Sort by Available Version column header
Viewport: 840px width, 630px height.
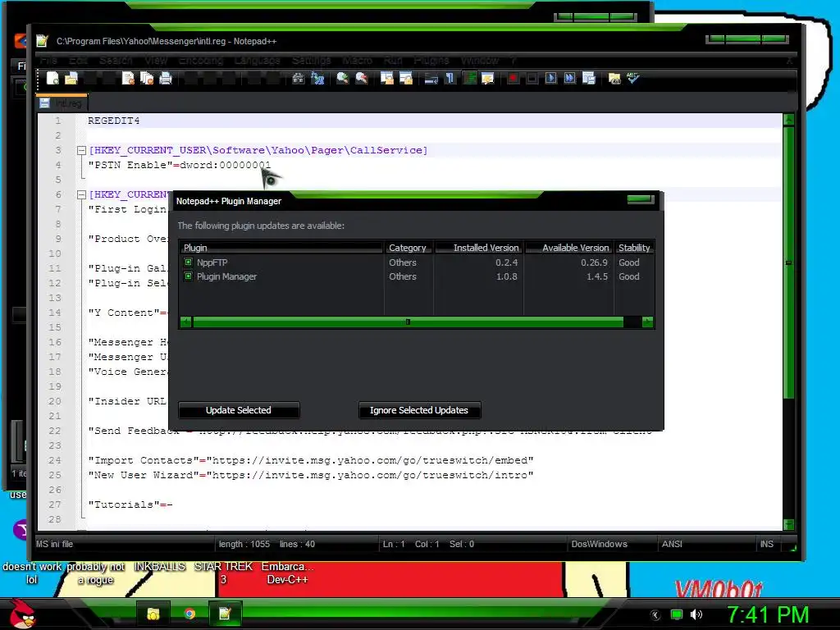click(569, 248)
